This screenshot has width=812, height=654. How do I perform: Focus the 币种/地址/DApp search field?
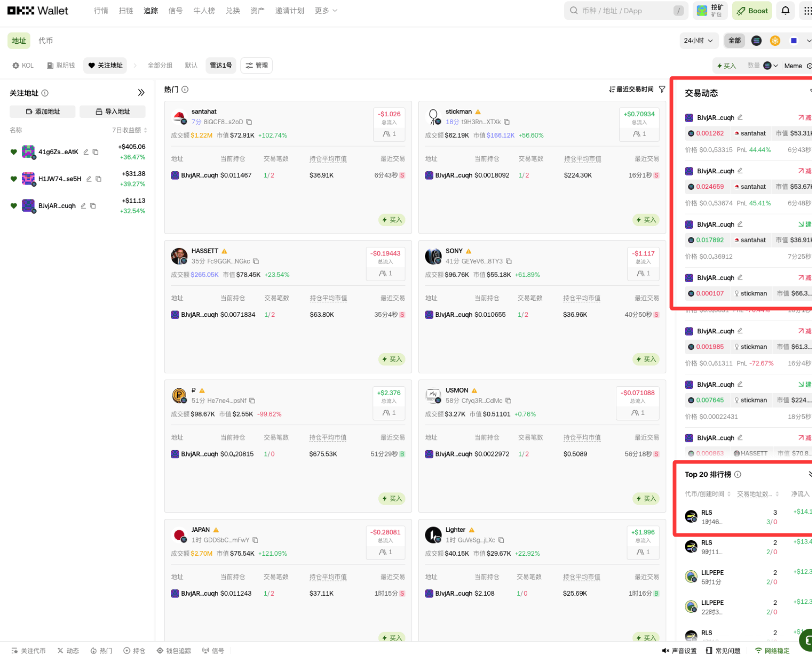point(625,11)
